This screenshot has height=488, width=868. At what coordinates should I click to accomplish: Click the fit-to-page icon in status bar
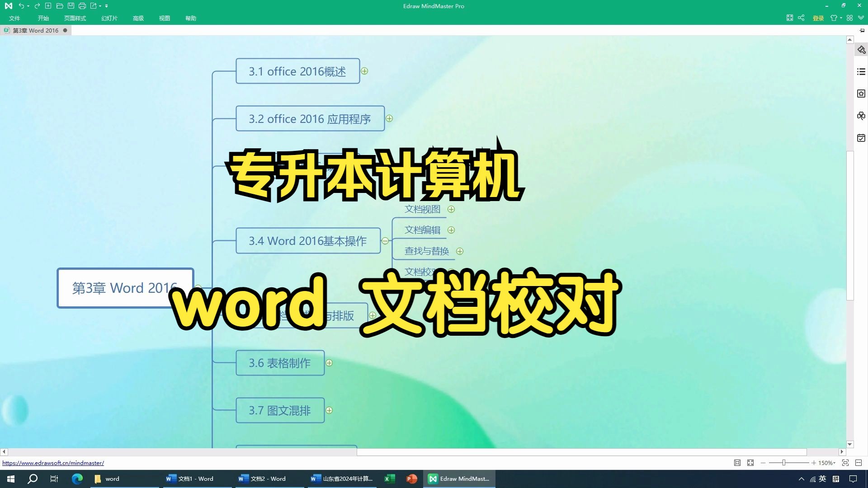pos(737,463)
